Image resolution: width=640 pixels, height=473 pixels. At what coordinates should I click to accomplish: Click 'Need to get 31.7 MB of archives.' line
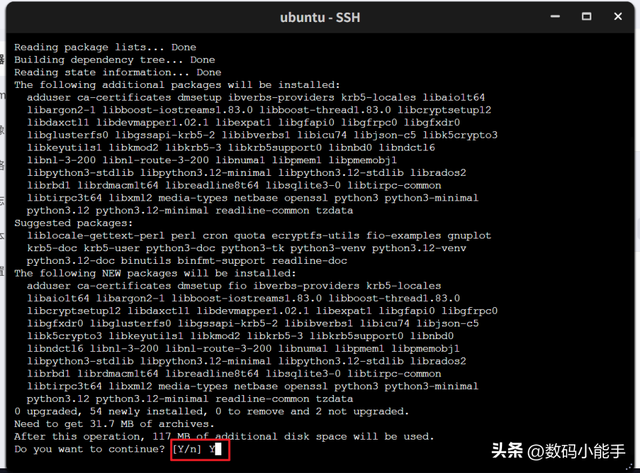coord(115,424)
